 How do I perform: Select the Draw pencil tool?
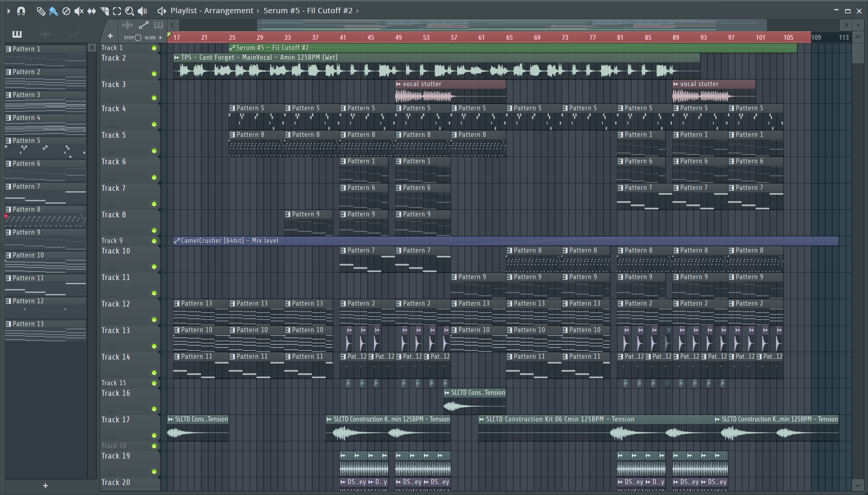pos(41,11)
